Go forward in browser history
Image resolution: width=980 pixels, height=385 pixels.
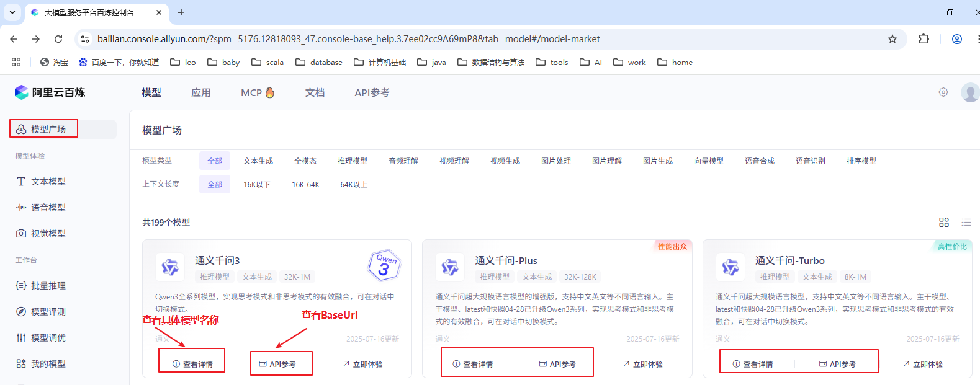[x=36, y=39]
